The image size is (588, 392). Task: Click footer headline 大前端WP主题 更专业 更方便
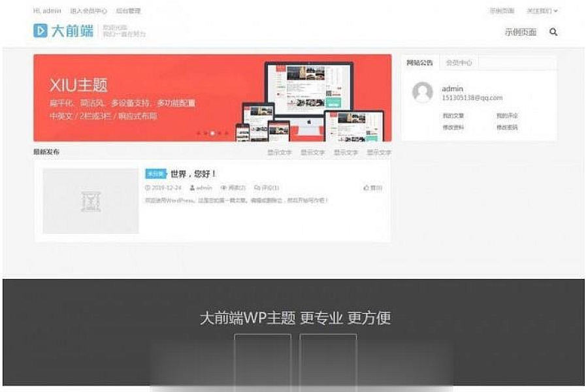(x=295, y=318)
